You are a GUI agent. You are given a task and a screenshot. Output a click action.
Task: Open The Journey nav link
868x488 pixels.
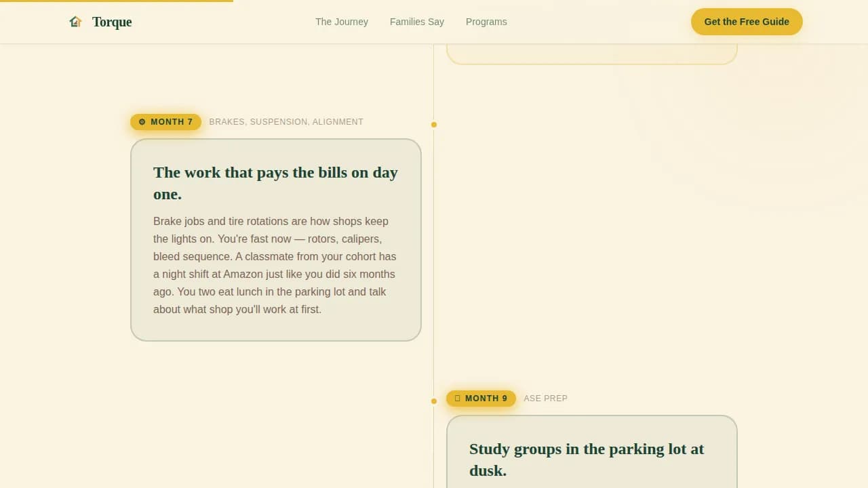click(342, 22)
